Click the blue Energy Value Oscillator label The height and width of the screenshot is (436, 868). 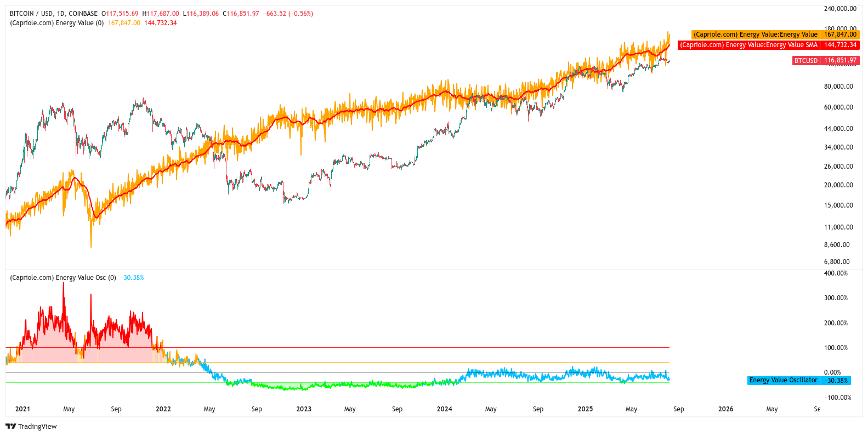(x=783, y=380)
